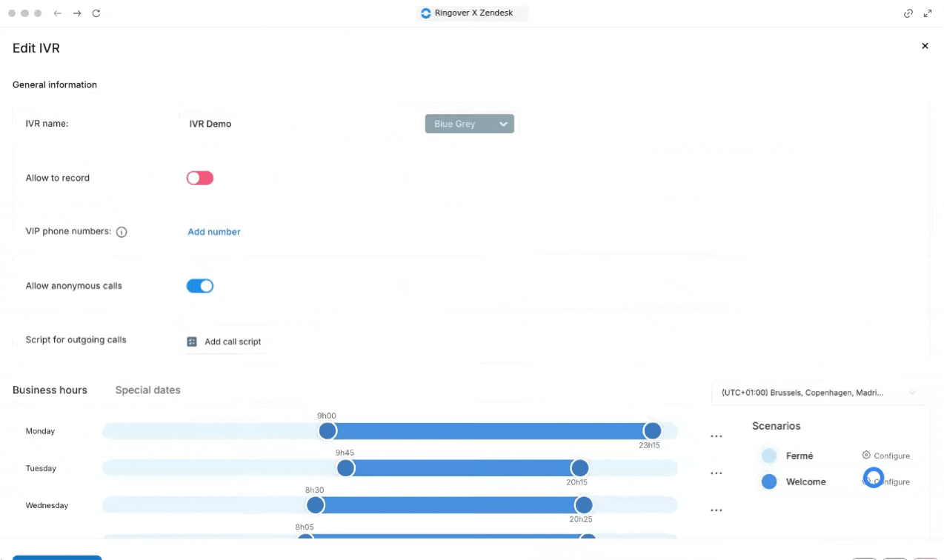Viewport: 944px width, 560px height.
Task: Select the Fermé light-blue scenario swatch
Action: (769, 456)
